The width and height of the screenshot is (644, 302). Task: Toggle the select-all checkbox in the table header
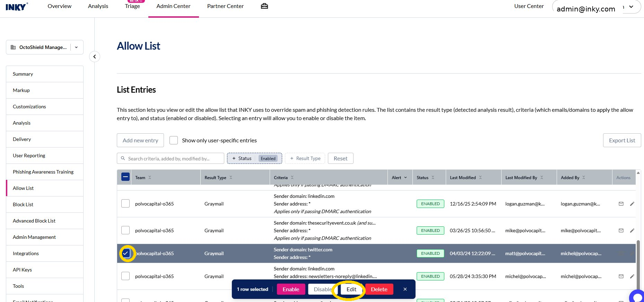tap(125, 177)
